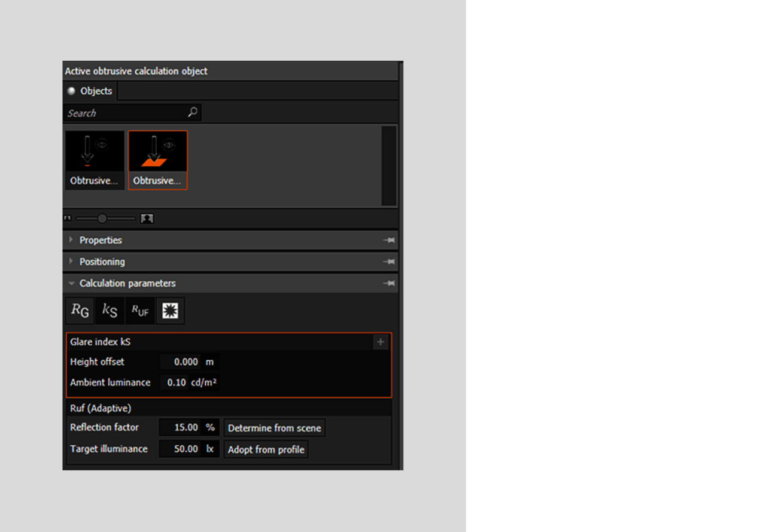
Task: Click the Height offset input field
Action: pyautogui.click(x=181, y=362)
